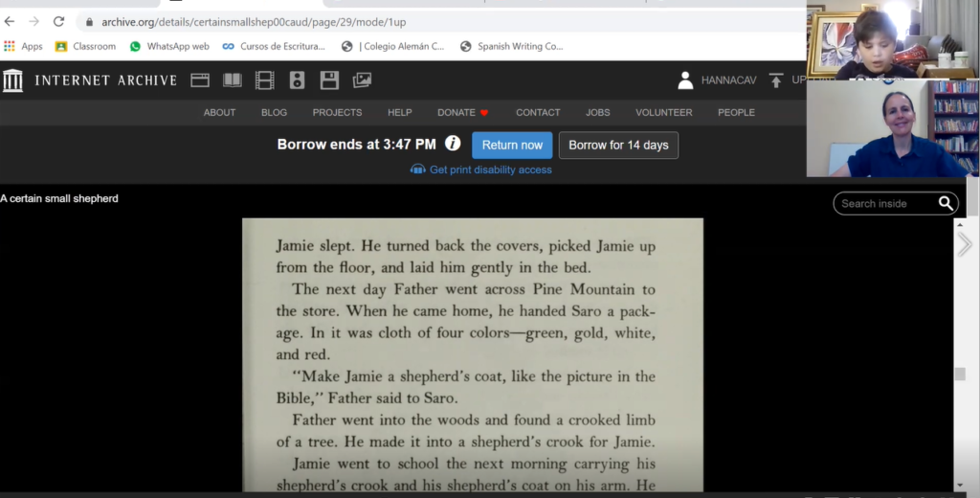This screenshot has width=980, height=498.
Task: Click the VOLUNTEER nav item
Action: click(663, 112)
